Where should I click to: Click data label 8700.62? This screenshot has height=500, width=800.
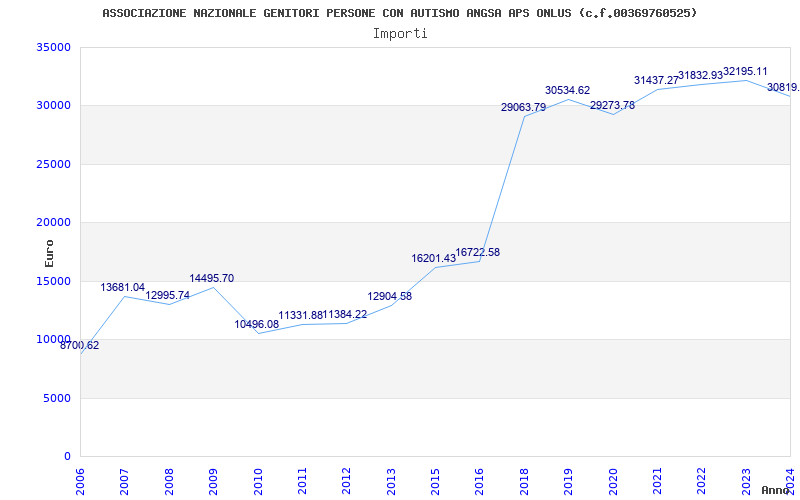[x=80, y=345]
